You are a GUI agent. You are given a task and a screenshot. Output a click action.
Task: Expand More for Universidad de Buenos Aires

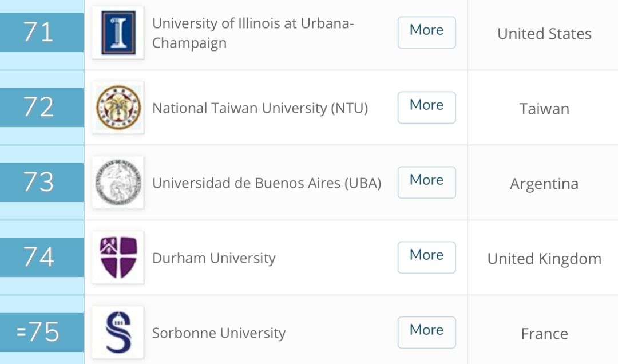click(426, 183)
